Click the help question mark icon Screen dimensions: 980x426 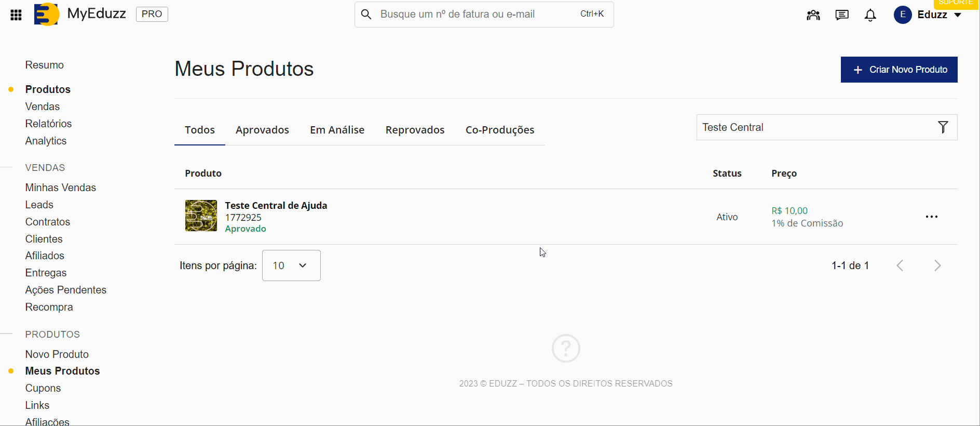point(565,348)
